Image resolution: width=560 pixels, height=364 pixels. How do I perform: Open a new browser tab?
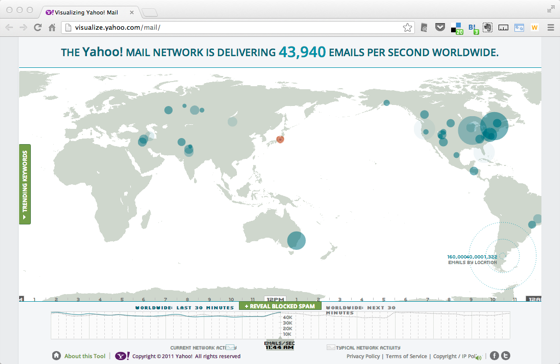150,13
